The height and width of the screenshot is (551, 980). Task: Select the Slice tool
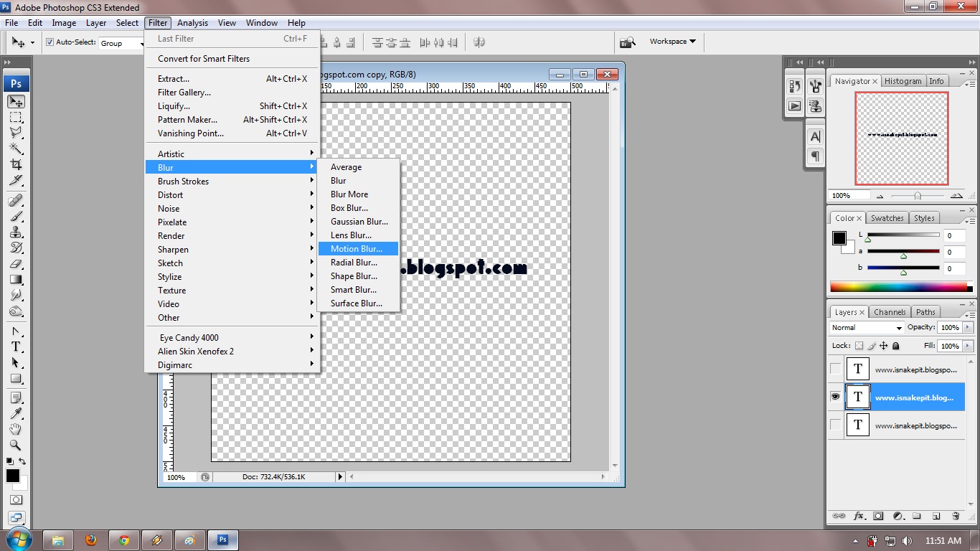click(x=16, y=181)
